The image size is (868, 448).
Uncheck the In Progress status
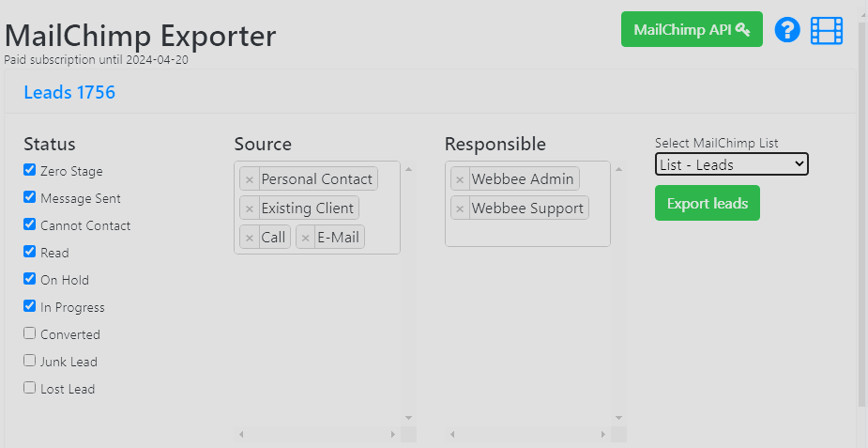click(30, 307)
